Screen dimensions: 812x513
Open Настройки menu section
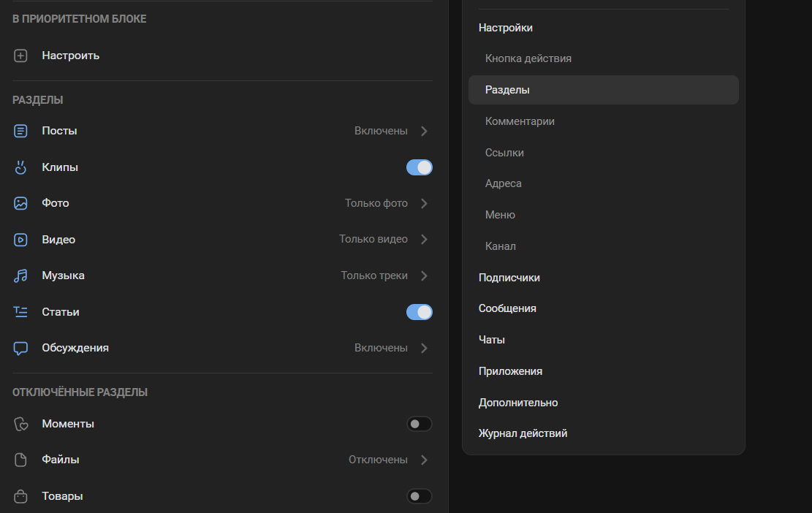click(x=506, y=28)
